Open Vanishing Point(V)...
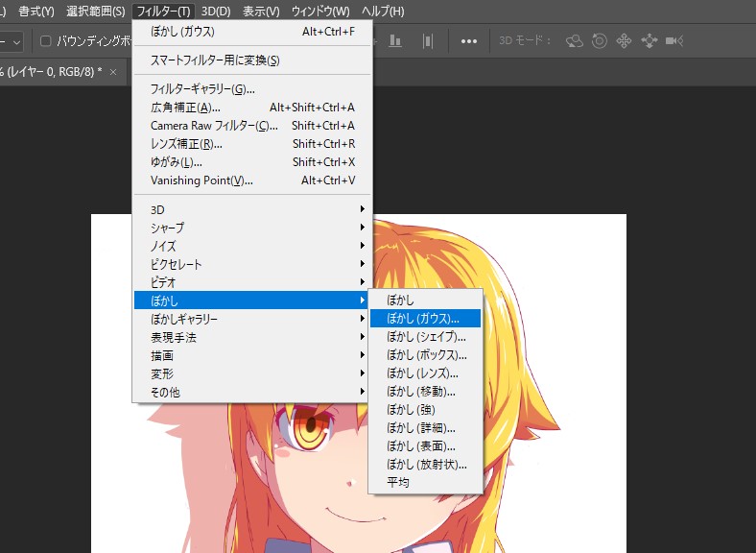The image size is (756, 553). pyautogui.click(x=252, y=180)
